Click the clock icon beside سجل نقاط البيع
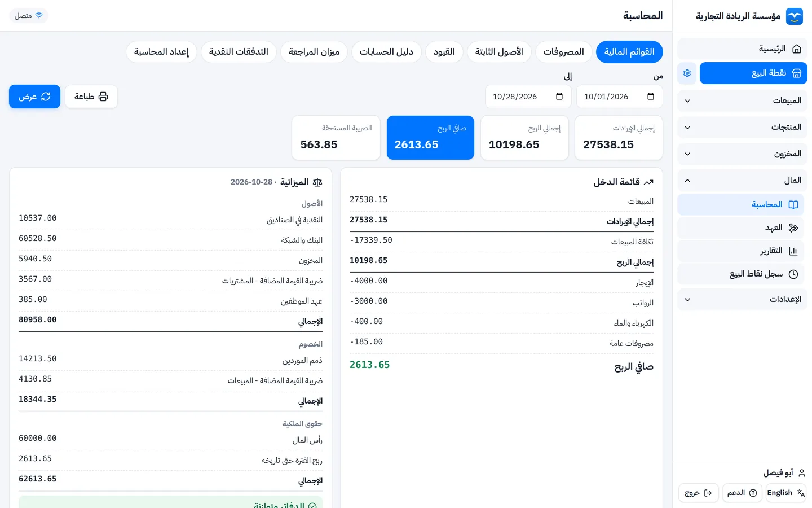 793,274
